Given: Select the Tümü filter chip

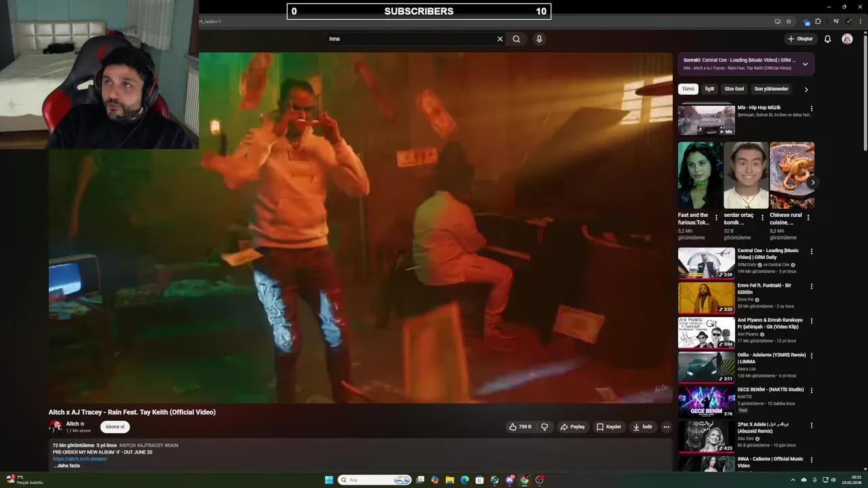Looking at the screenshot, I should click(688, 89).
